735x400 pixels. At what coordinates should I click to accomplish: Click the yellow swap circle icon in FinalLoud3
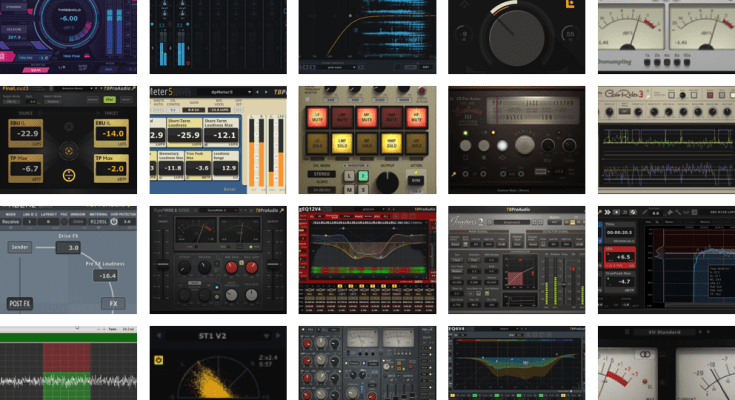click(x=68, y=176)
